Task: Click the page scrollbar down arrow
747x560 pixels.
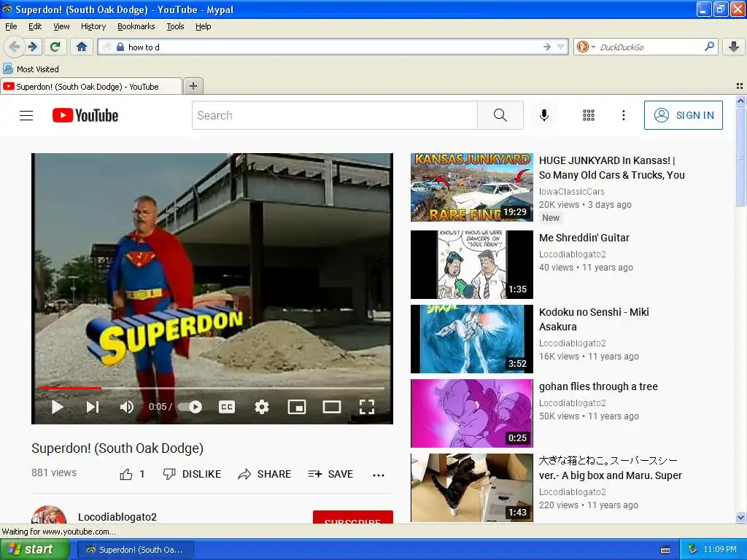Action: pos(740,518)
